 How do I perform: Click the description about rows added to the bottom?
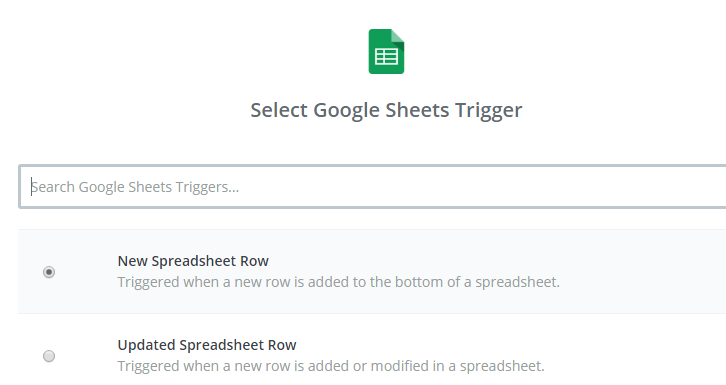click(338, 282)
